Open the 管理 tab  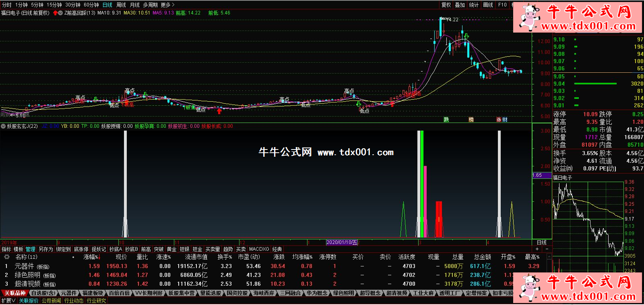[31, 249]
